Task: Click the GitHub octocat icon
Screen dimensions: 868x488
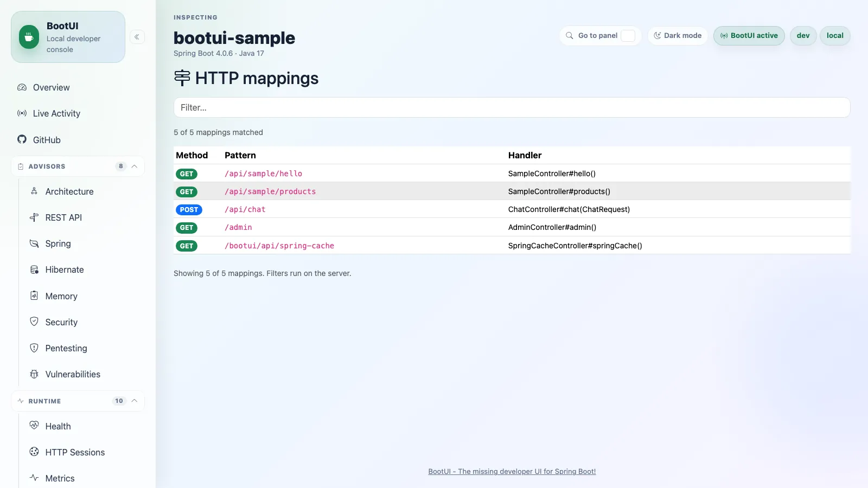Action: coord(22,139)
